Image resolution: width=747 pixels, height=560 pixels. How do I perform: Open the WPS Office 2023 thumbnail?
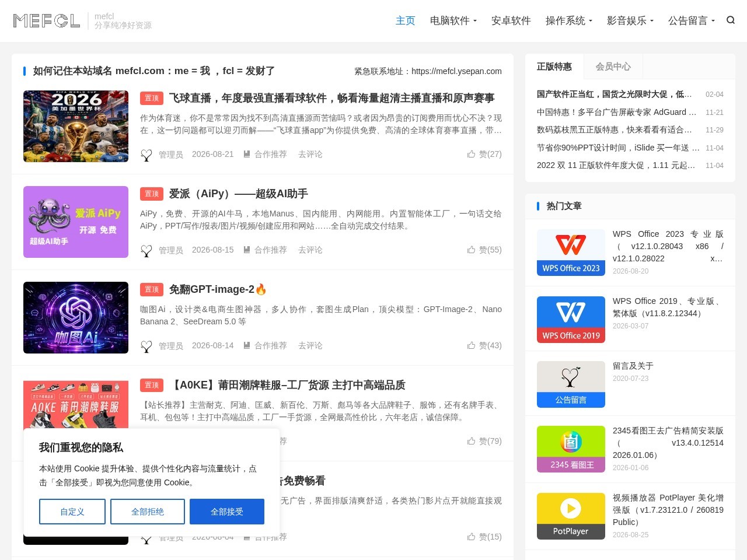[x=571, y=253]
